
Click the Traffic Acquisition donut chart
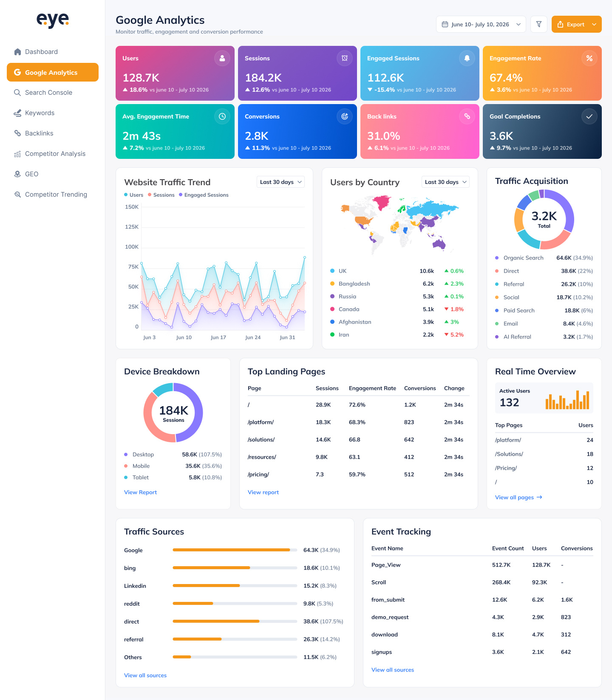pyautogui.click(x=544, y=219)
